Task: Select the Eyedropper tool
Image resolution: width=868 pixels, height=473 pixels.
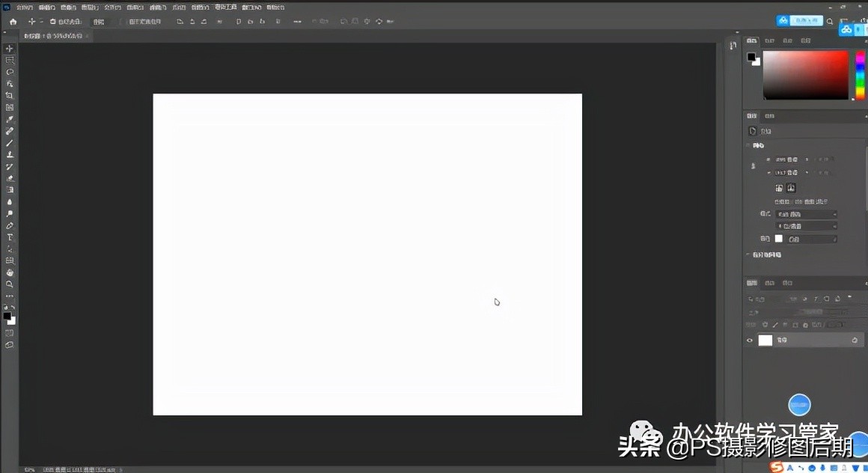Action: [x=10, y=119]
